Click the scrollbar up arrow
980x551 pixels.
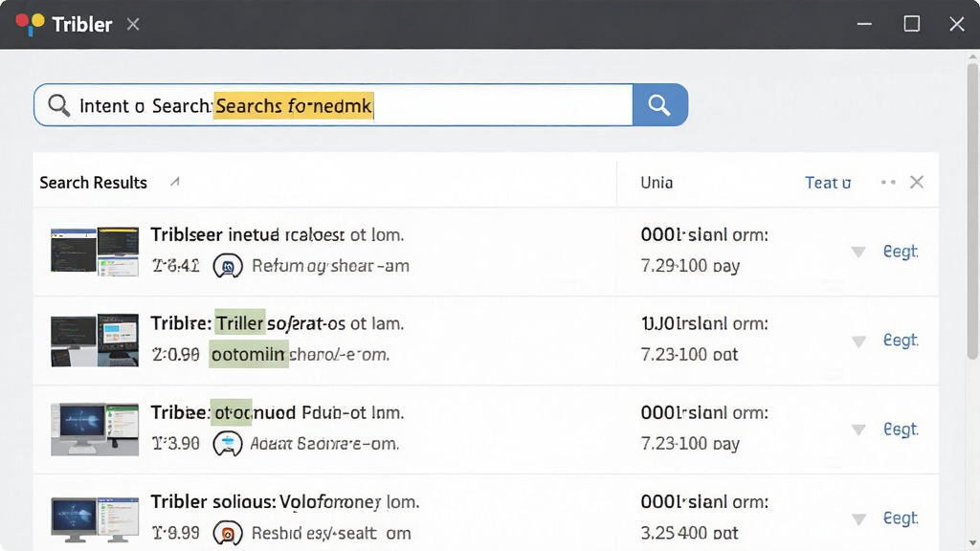(x=972, y=56)
